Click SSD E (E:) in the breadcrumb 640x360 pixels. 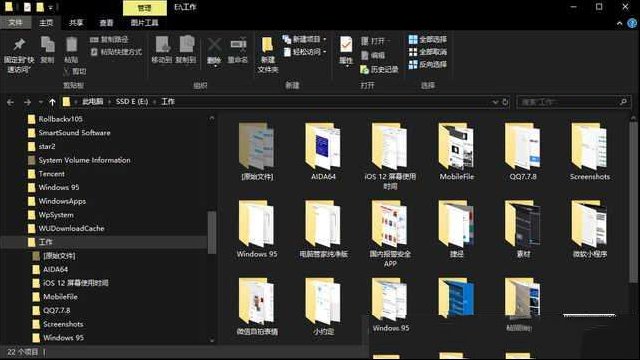click(x=131, y=101)
